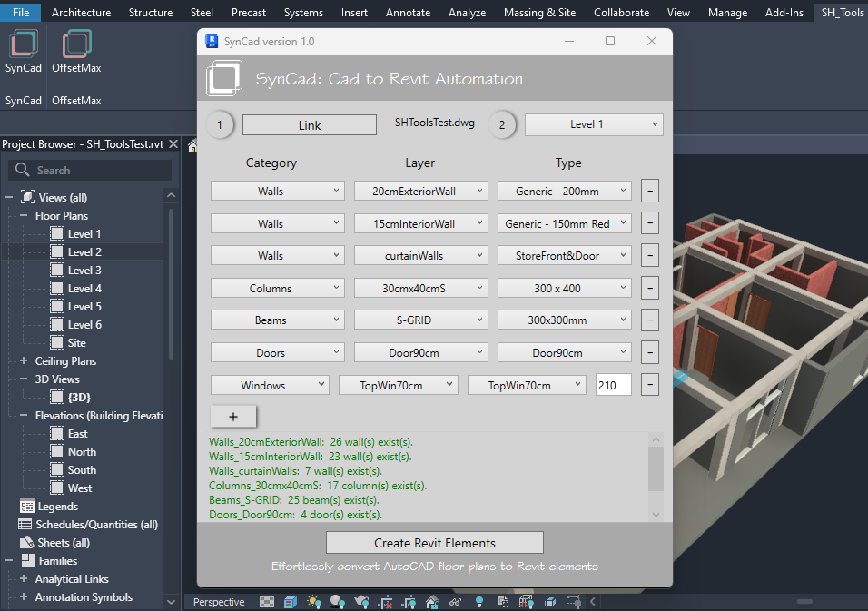Viewport: 868px width, 611px height.
Task: Collapse the Floor Plans tree node
Action: pyautogui.click(x=24, y=215)
